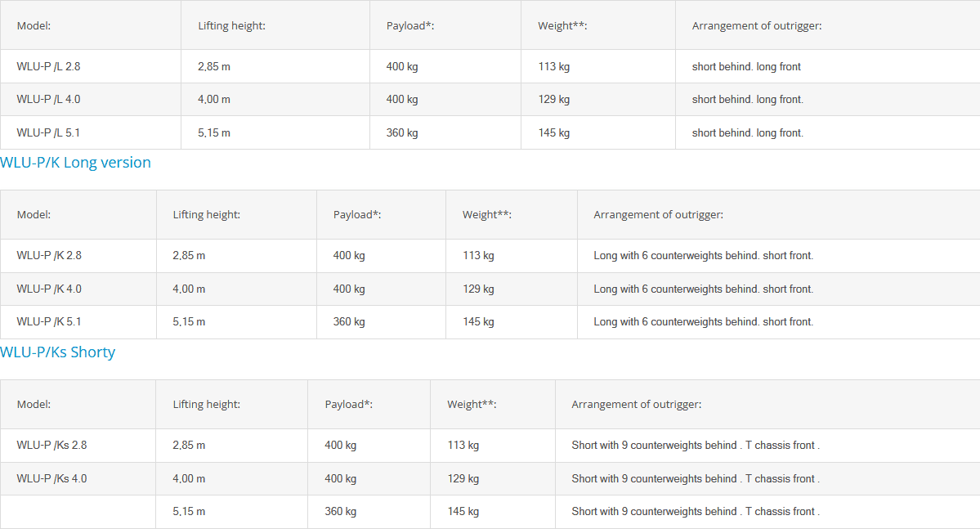Select the WLU-P /K 5.1 model cell
Viewport: 980px width, 529px height.
(x=49, y=322)
